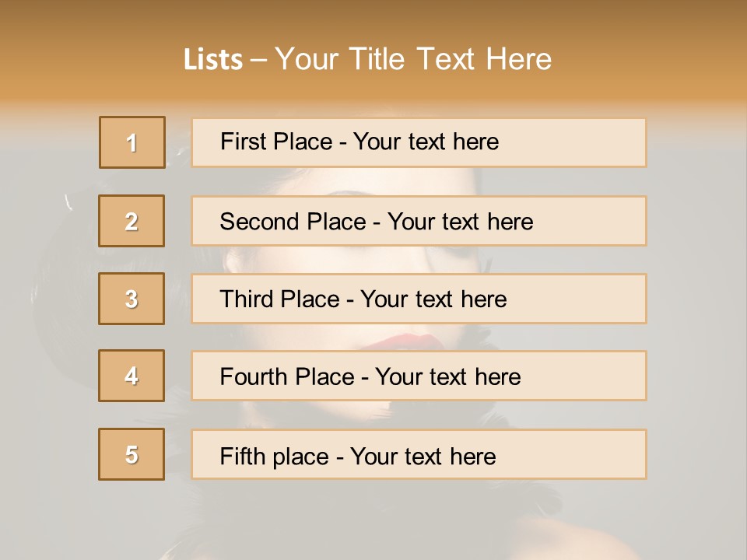Select the number 2 box

click(x=132, y=221)
